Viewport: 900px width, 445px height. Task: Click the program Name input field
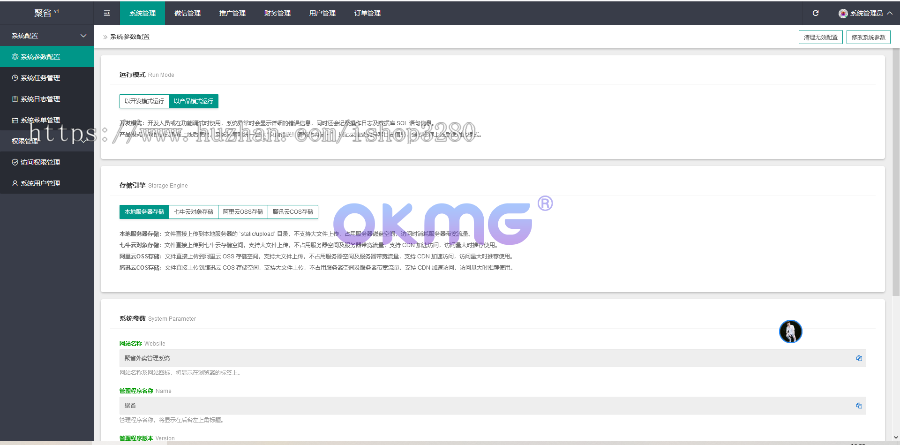[x=492, y=405]
